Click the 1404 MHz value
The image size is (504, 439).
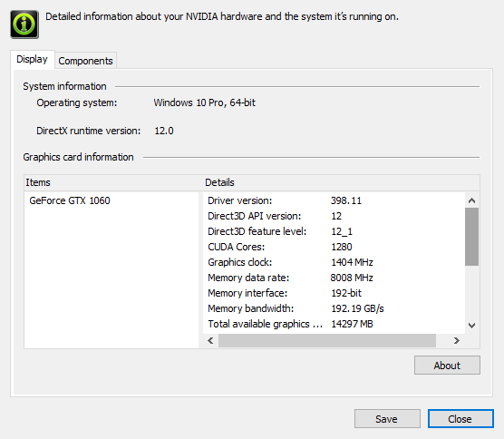(352, 262)
